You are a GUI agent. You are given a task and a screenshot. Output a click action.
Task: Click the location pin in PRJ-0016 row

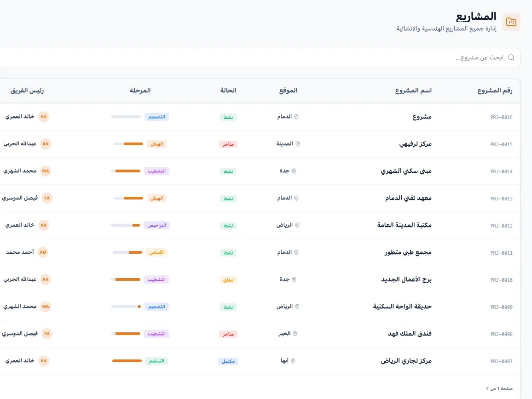[x=296, y=117]
